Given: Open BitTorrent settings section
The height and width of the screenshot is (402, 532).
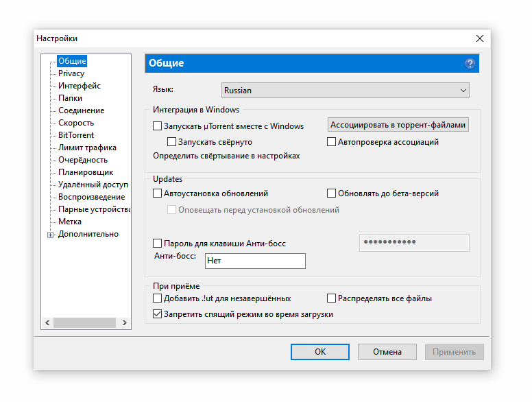Looking at the screenshot, I should [76, 135].
